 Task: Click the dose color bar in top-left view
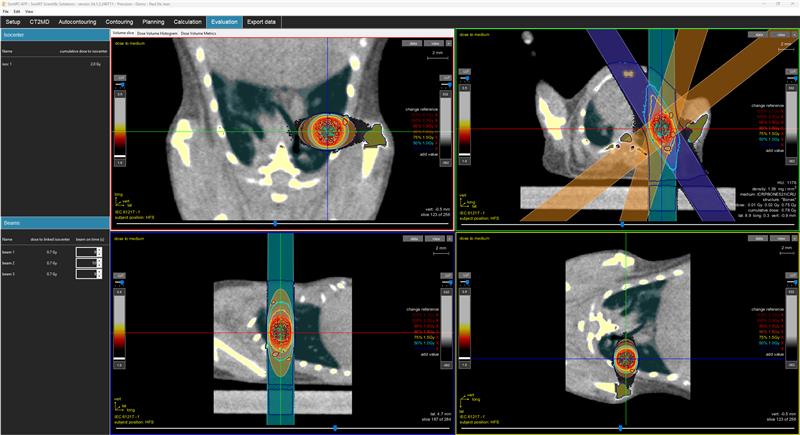(x=120, y=128)
